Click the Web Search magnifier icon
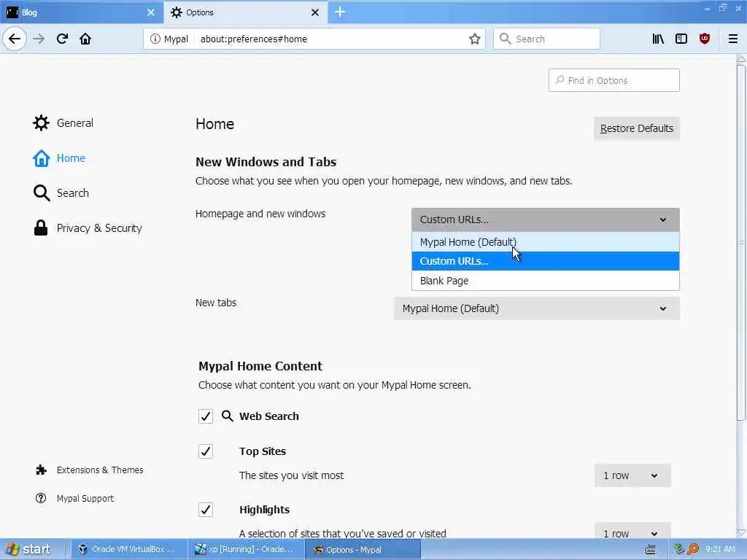Screen dimensions: 747x560 tap(228, 416)
